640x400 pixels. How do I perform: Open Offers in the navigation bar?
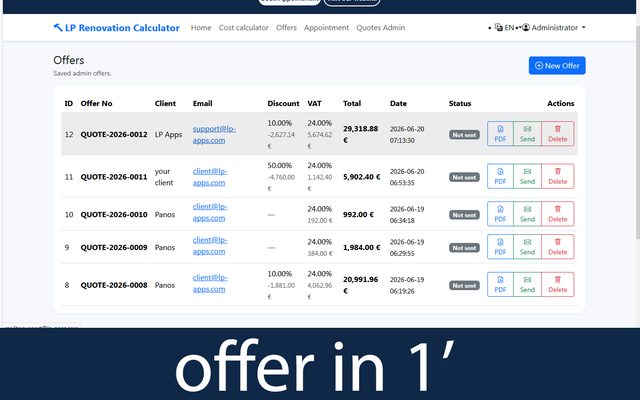click(286, 28)
